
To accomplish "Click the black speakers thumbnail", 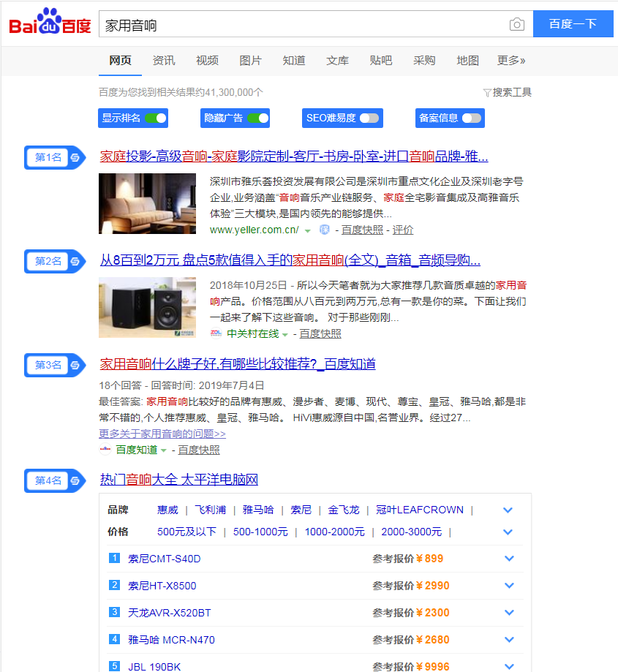I will (148, 307).
